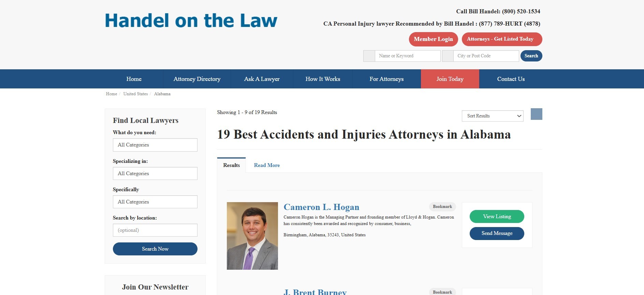Open the 'What do you need' categories dropdown
This screenshot has height=295, width=644.
[x=155, y=145]
